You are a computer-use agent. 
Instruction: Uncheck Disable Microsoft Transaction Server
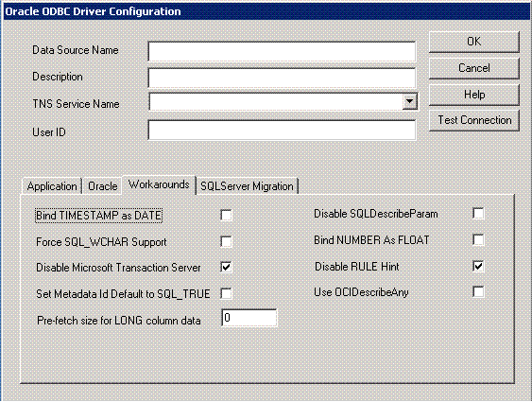[226, 267]
